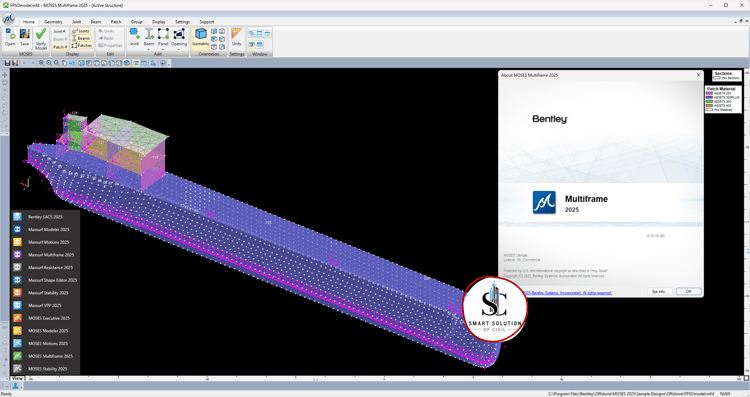
Task: Open the Bentley Systems copyright link
Action: [x=567, y=293]
